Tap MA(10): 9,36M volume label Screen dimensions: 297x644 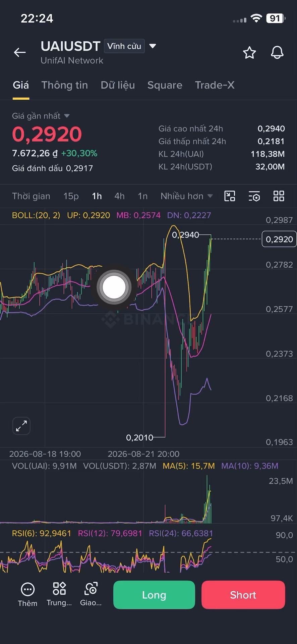pos(250,466)
